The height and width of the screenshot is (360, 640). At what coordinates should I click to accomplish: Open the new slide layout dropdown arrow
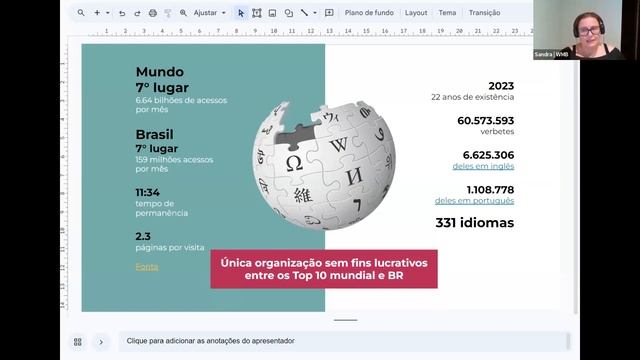pos(108,13)
